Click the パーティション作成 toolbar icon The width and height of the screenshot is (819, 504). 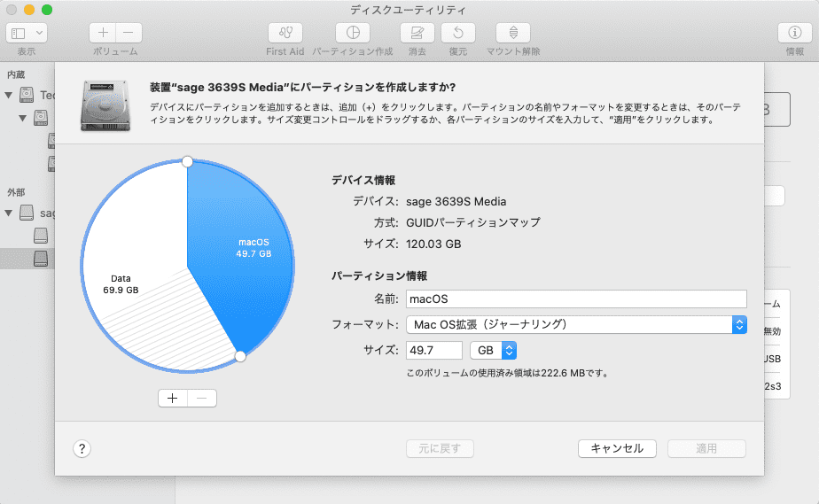point(353,33)
